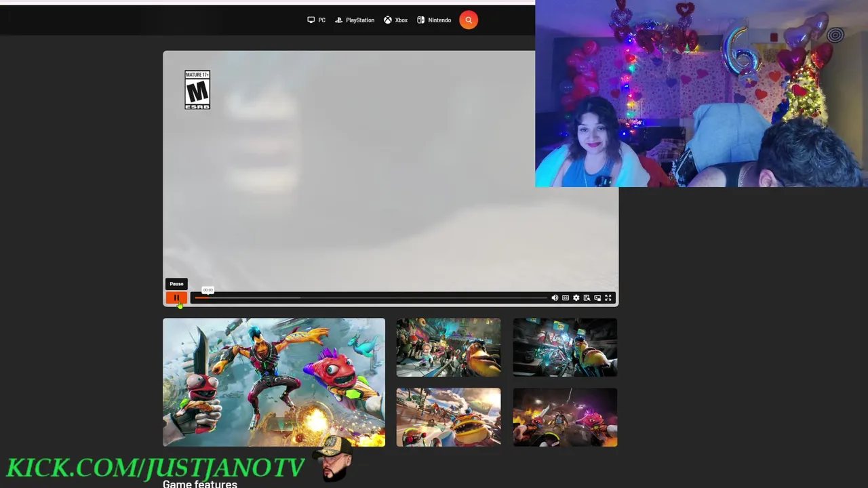The image size is (868, 488).
Task: Click the PlayStation logo icon
Action: 338,20
